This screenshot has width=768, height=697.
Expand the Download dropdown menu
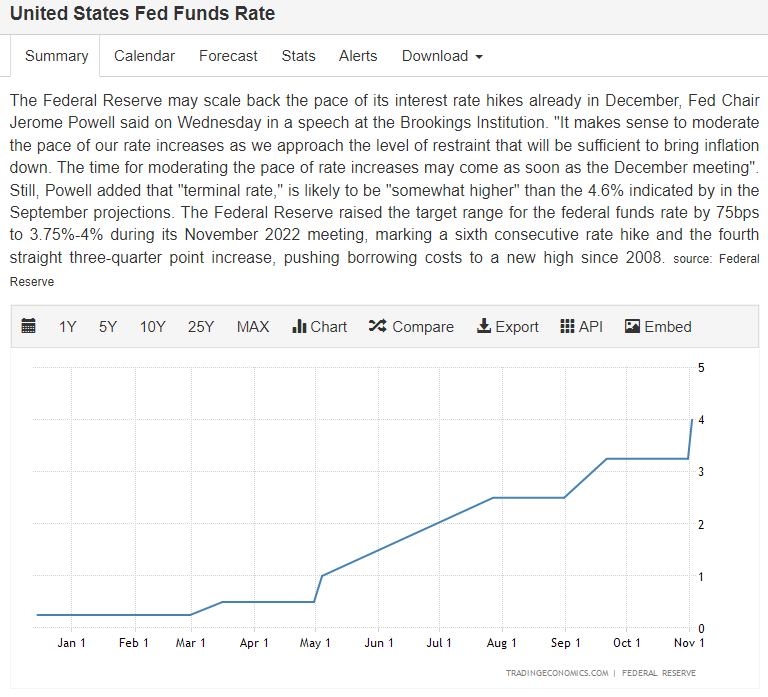click(442, 56)
